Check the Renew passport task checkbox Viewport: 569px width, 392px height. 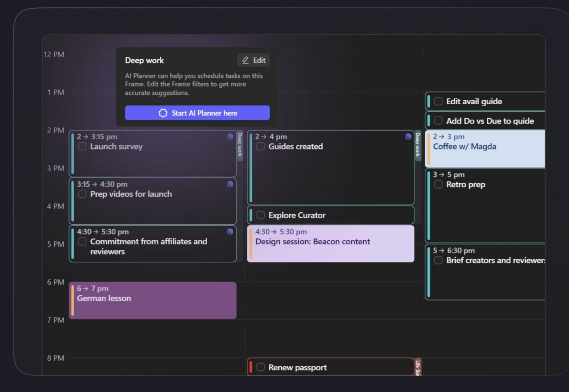[260, 367]
